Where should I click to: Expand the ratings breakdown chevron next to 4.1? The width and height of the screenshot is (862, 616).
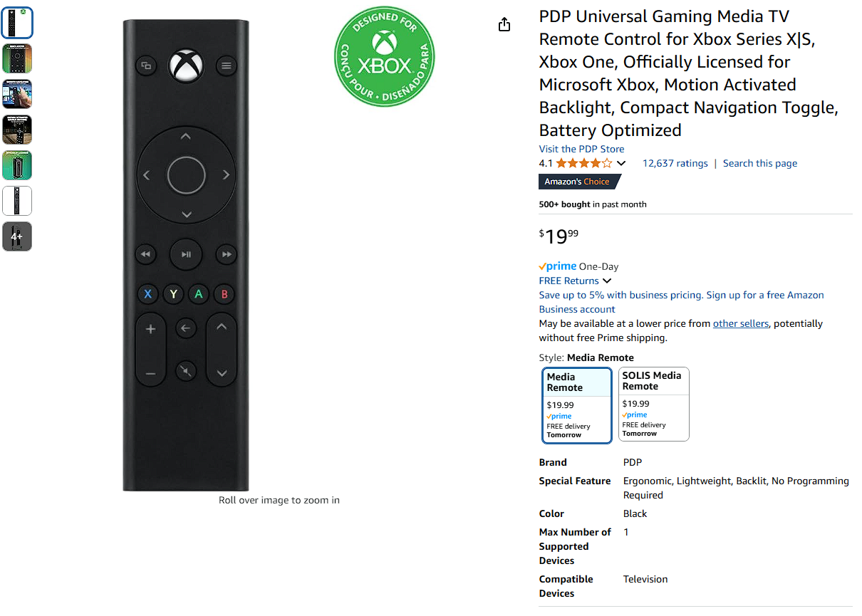[x=621, y=163]
